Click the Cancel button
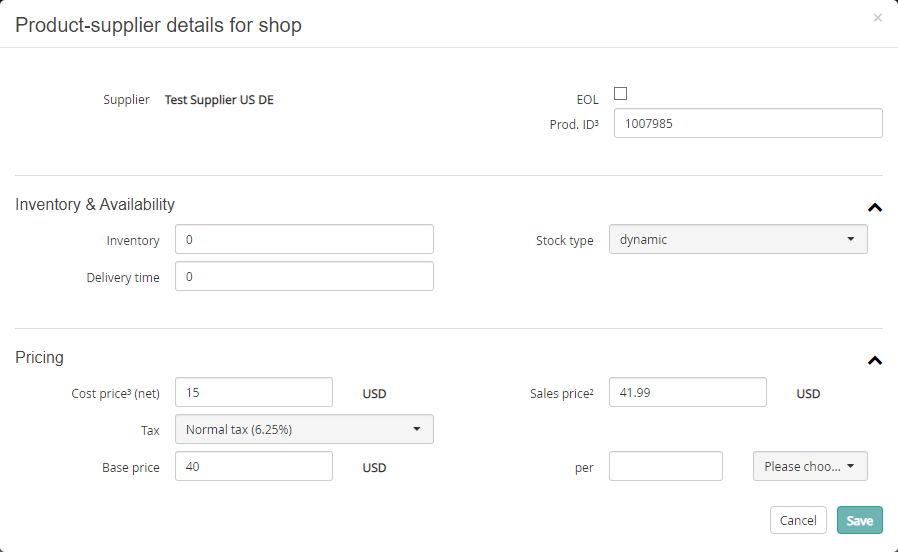Viewport: 898px width, 552px height. coord(798,520)
